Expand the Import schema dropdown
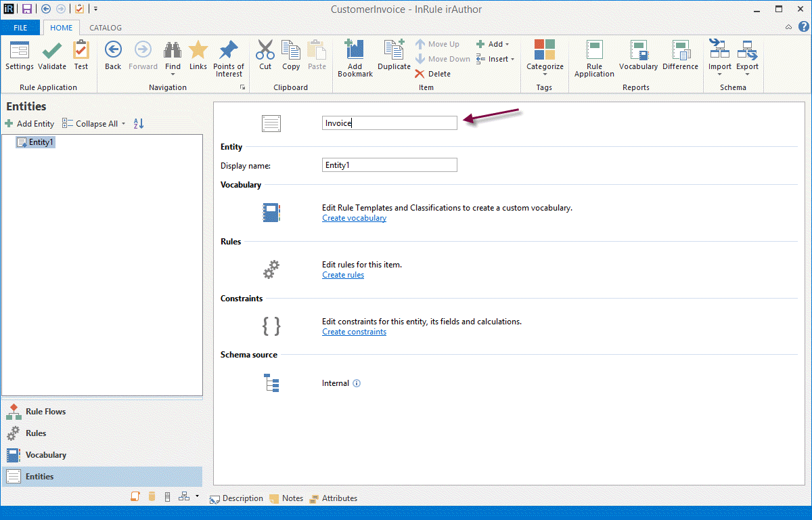Viewport: 812px width, 520px height. click(719, 74)
